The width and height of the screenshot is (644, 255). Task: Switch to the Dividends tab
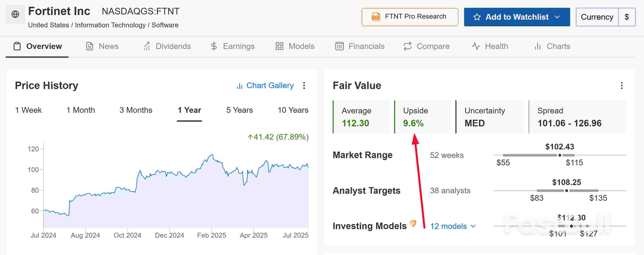point(173,46)
